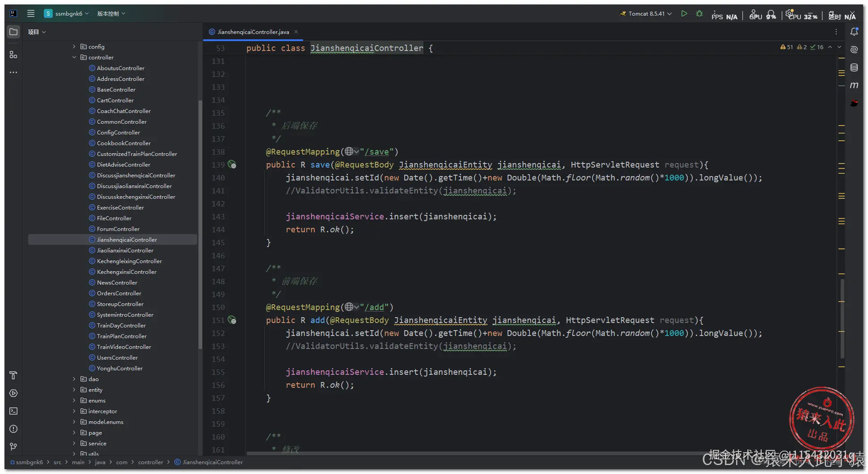
Task: Open the editor tab options menu
Action: coord(836,32)
